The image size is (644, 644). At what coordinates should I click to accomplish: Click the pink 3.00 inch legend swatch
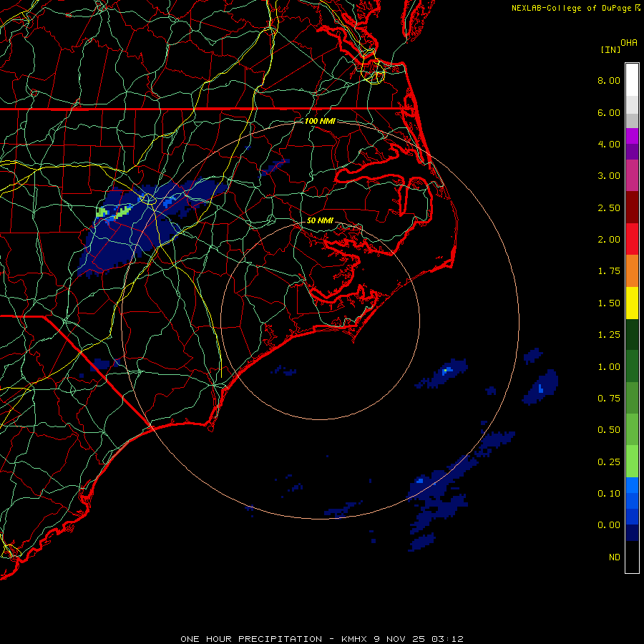click(632, 175)
